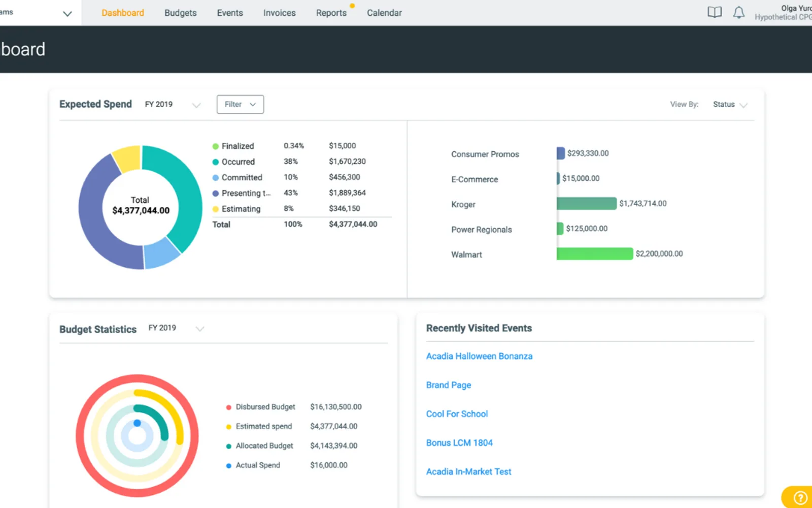
Task: Open the Reports tab
Action: pos(331,13)
